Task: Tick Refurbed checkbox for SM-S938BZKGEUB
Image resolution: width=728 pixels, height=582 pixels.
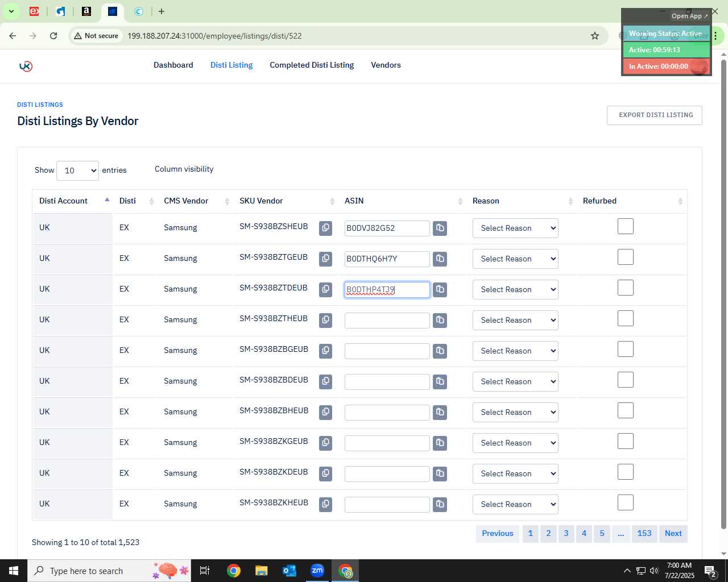Action: (626, 441)
